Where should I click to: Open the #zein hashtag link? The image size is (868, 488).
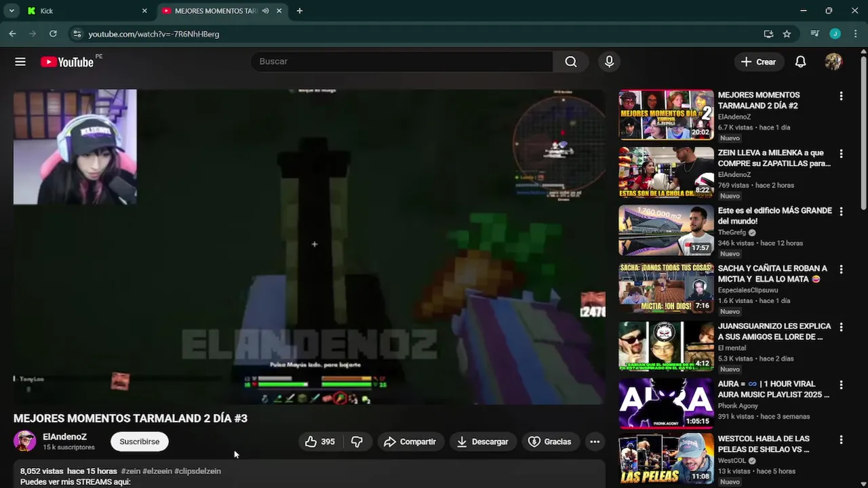pos(130,471)
